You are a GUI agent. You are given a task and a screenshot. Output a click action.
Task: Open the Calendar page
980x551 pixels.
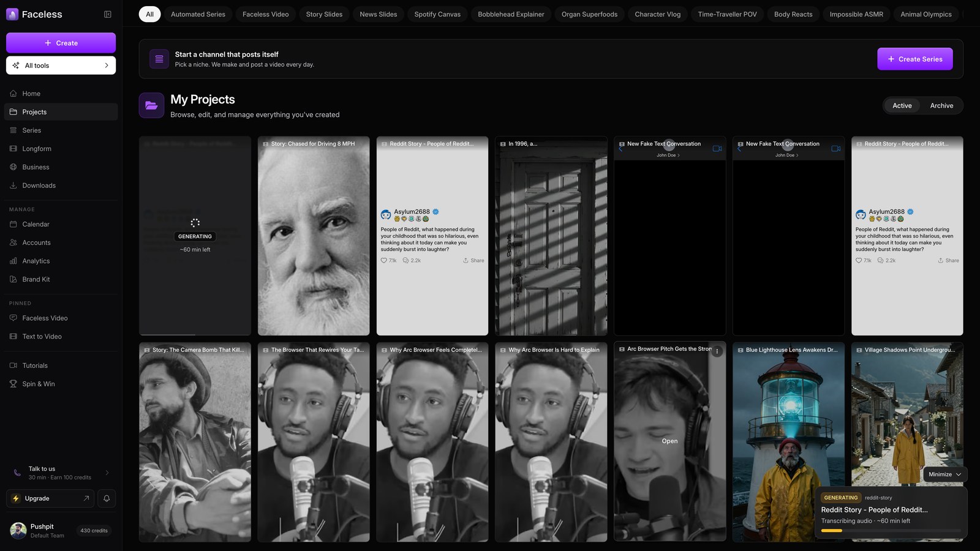61,224
